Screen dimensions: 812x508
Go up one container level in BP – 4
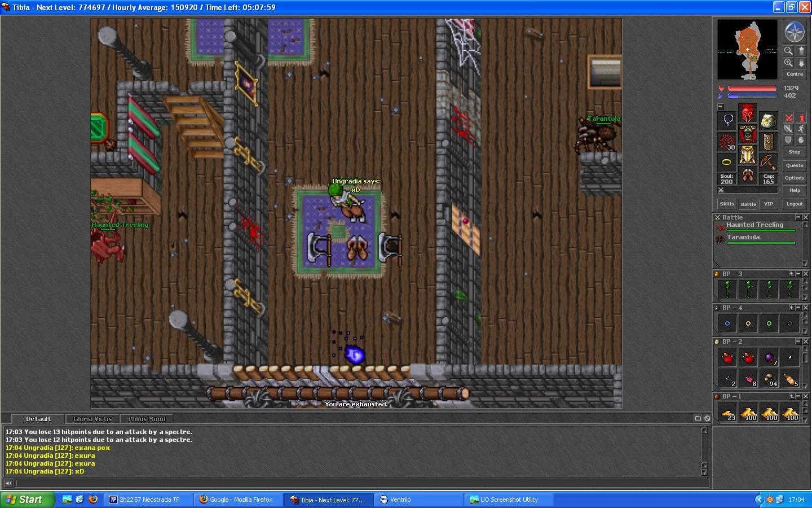792,308
